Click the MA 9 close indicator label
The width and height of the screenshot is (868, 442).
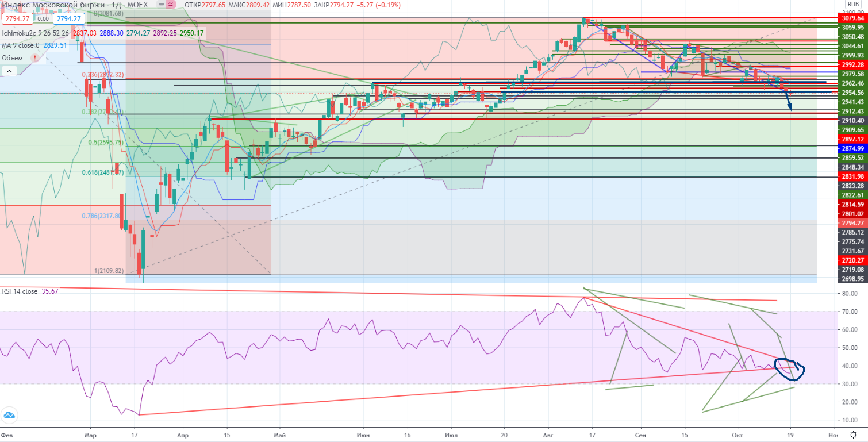(x=20, y=45)
